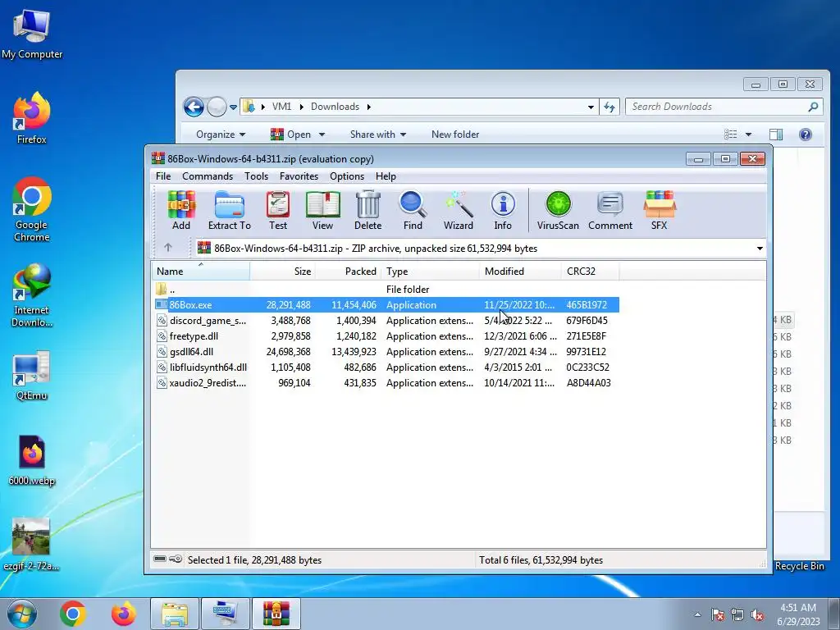Viewport: 840px width, 630px height.
Task: Open the view options dropdown arrow
Action: pos(748,135)
